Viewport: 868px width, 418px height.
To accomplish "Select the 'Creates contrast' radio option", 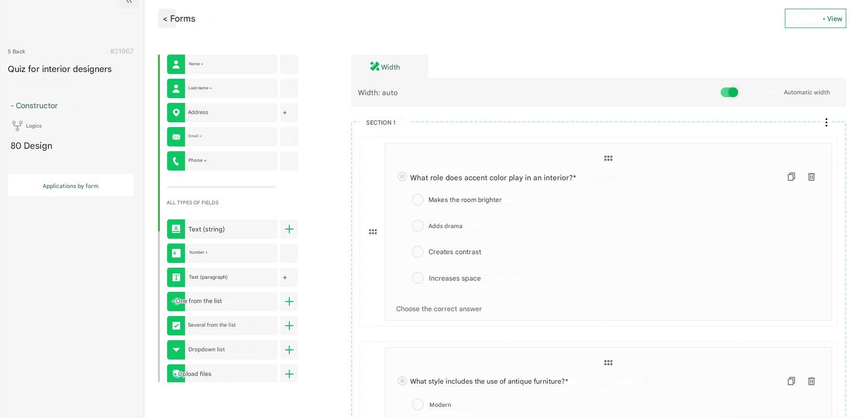I will point(418,252).
